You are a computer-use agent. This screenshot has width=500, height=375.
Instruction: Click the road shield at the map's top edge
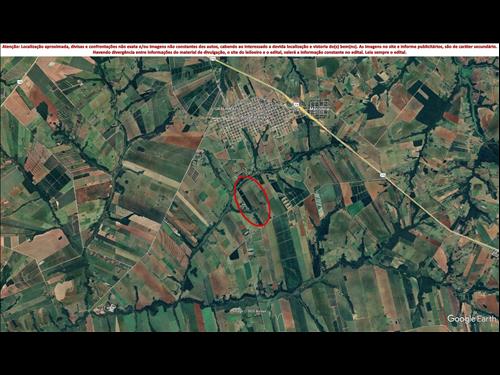[212, 58]
